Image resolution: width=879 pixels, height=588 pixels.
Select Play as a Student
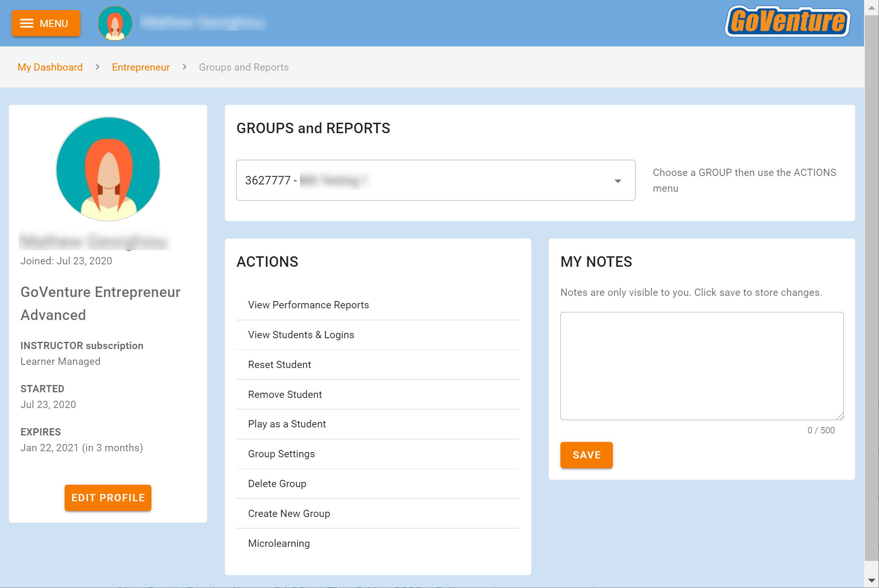pyautogui.click(x=287, y=424)
